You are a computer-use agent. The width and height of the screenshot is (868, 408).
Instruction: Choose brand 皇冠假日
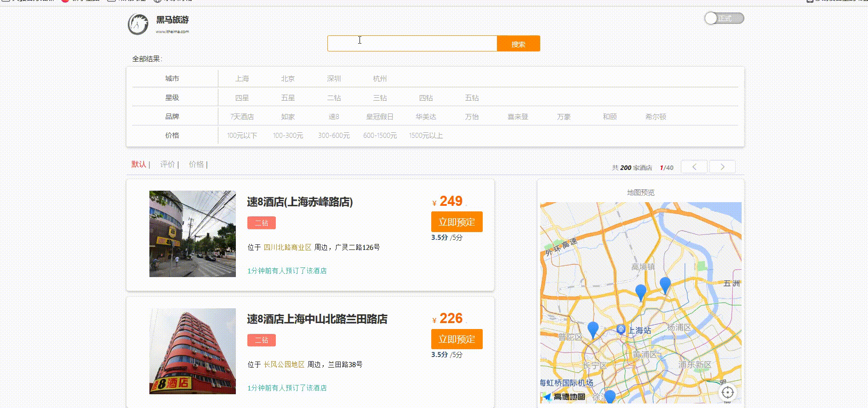(380, 117)
